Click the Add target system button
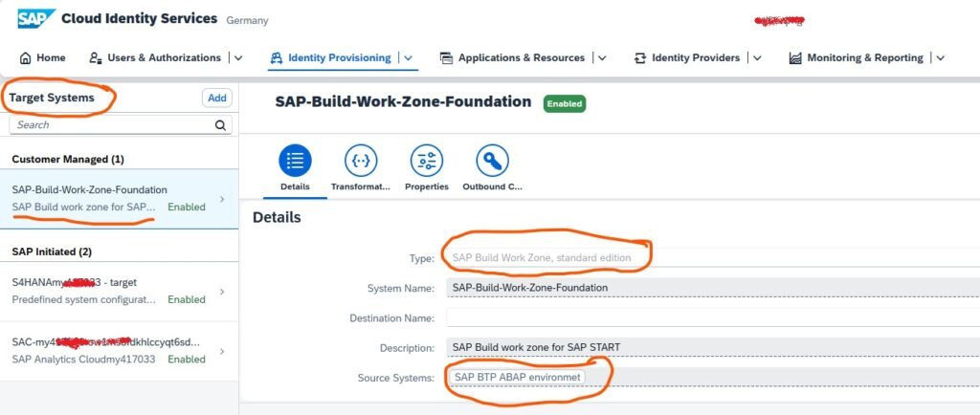The image size is (980, 415). 217,98
